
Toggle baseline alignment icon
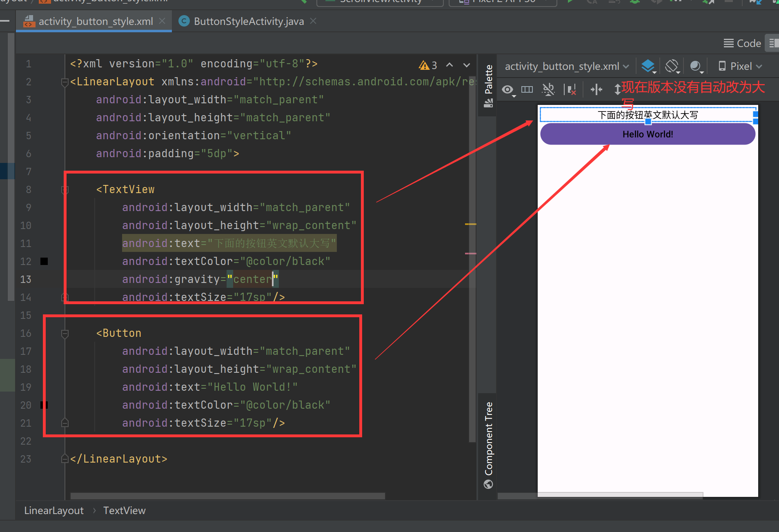tap(548, 89)
